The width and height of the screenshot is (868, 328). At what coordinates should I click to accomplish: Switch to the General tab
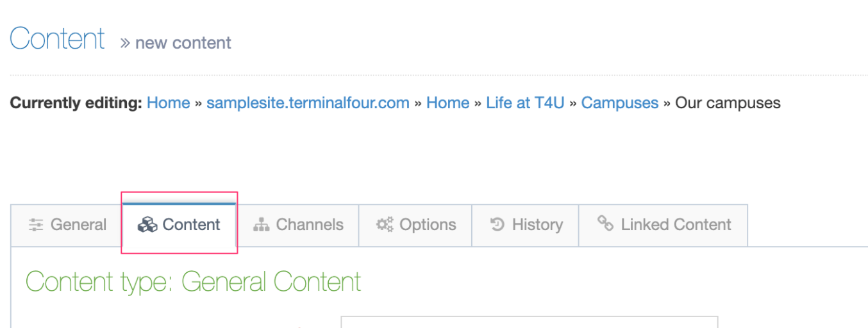66,225
